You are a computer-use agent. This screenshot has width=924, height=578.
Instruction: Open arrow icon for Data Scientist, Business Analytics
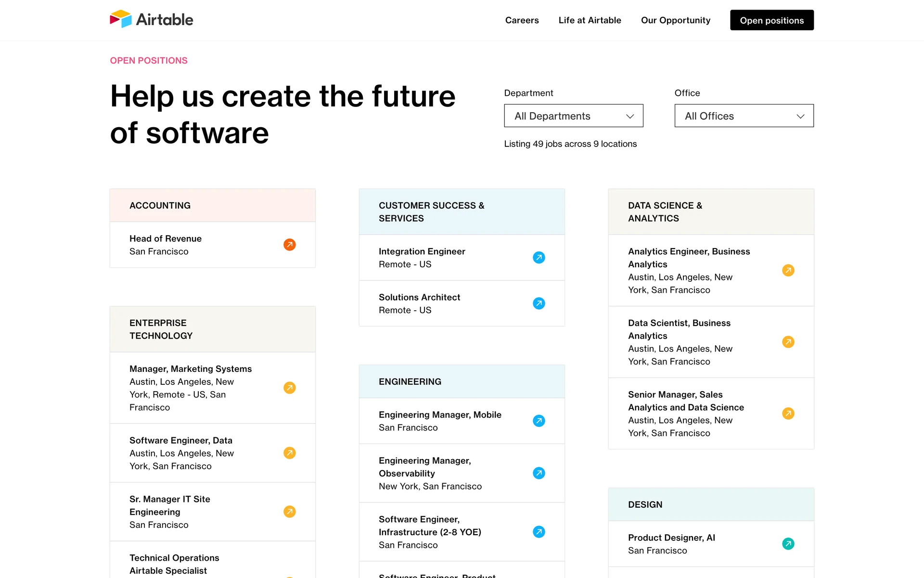788,342
